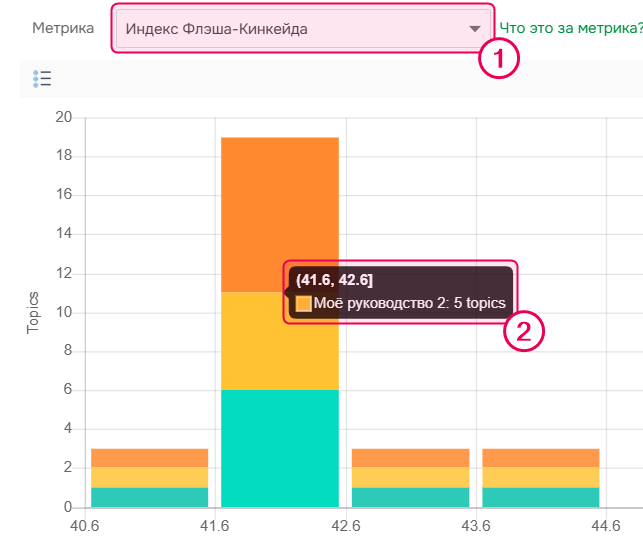Click the orange segment of the 40.6–41.6 bar
Image resolution: width=643 pixels, height=555 pixels.
[x=149, y=458]
